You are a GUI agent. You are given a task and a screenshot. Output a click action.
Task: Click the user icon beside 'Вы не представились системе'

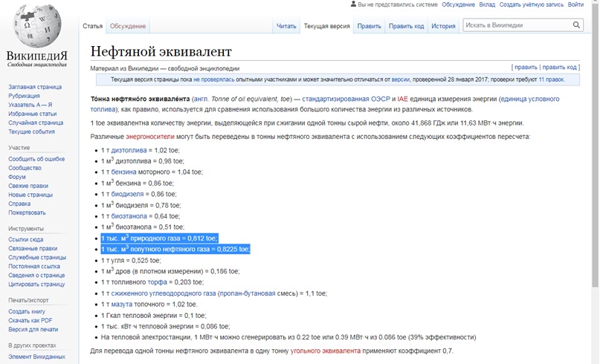[352, 4]
